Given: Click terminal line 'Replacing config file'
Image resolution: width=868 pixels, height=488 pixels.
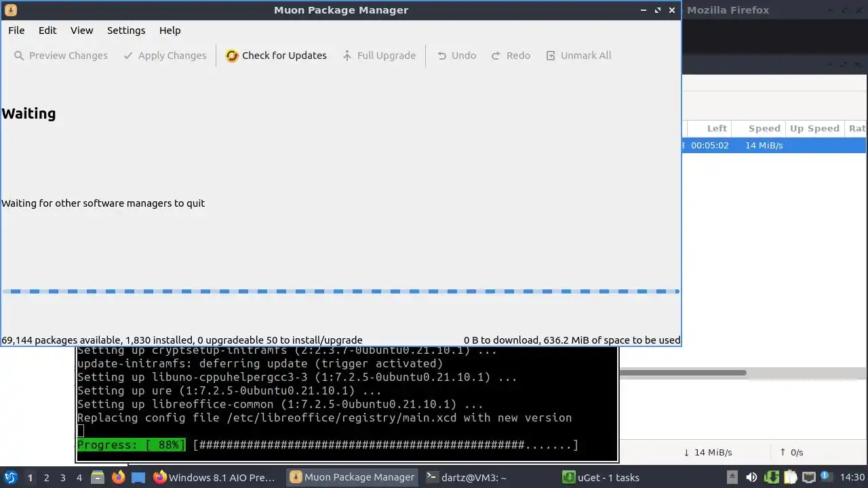Looking at the screenshot, I should [x=324, y=418].
